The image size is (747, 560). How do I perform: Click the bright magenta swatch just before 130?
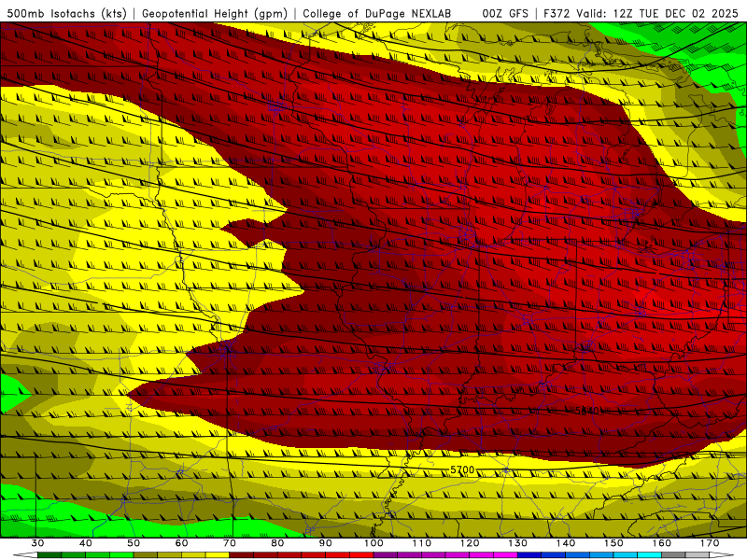pyautogui.click(x=505, y=555)
